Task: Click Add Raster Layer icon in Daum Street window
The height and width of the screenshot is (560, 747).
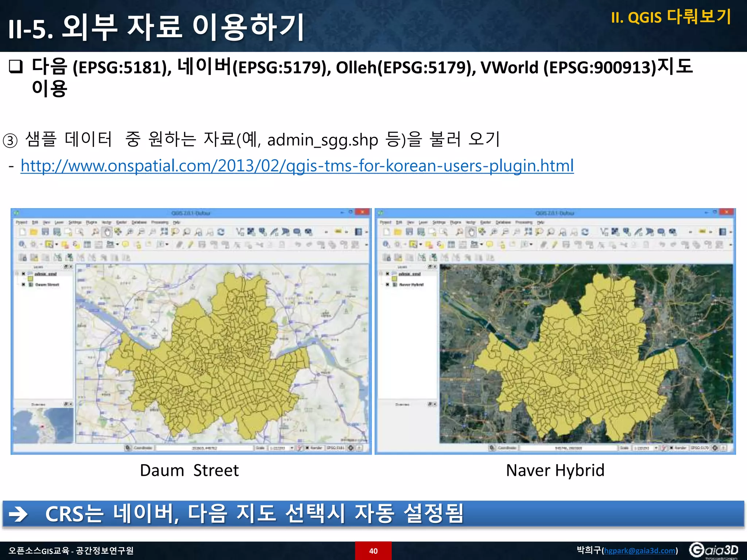Action: tap(251, 232)
